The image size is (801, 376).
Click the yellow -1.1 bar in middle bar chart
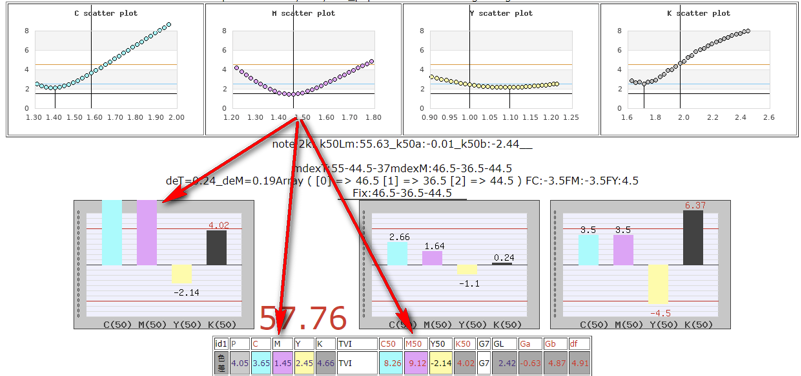pos(467,269)
